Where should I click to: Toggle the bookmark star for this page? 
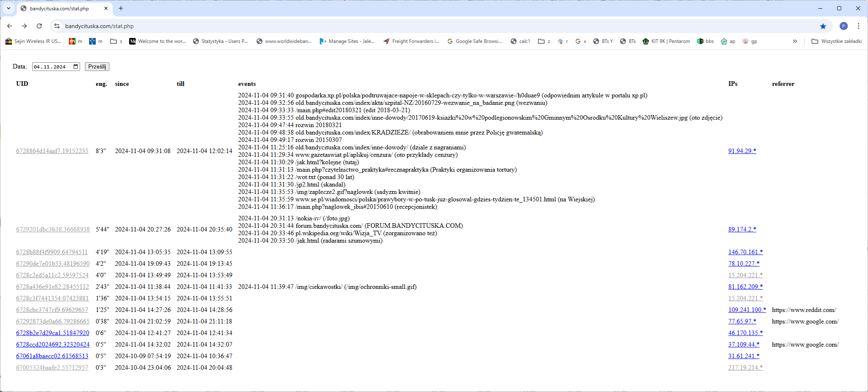pyautogui.click(x=823, y=26)
